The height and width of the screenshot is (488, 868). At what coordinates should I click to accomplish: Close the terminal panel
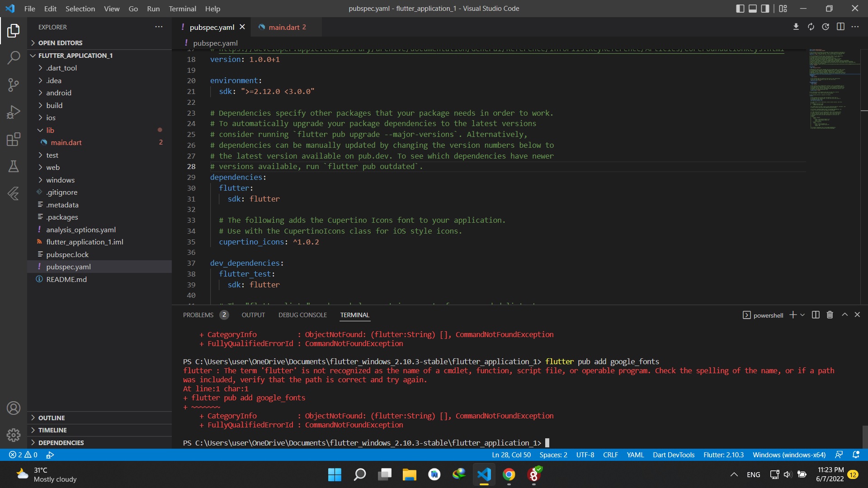click(x=857, y=314)
